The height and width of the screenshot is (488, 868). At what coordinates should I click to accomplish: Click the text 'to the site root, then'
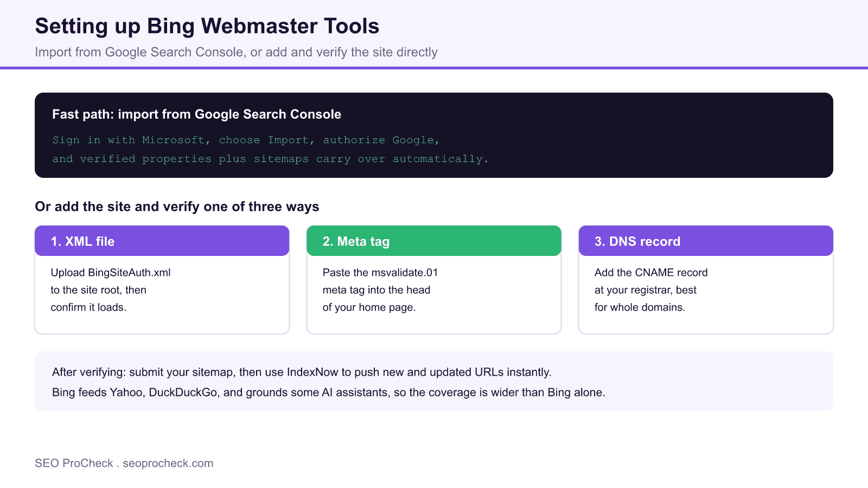tap(99, 290)
